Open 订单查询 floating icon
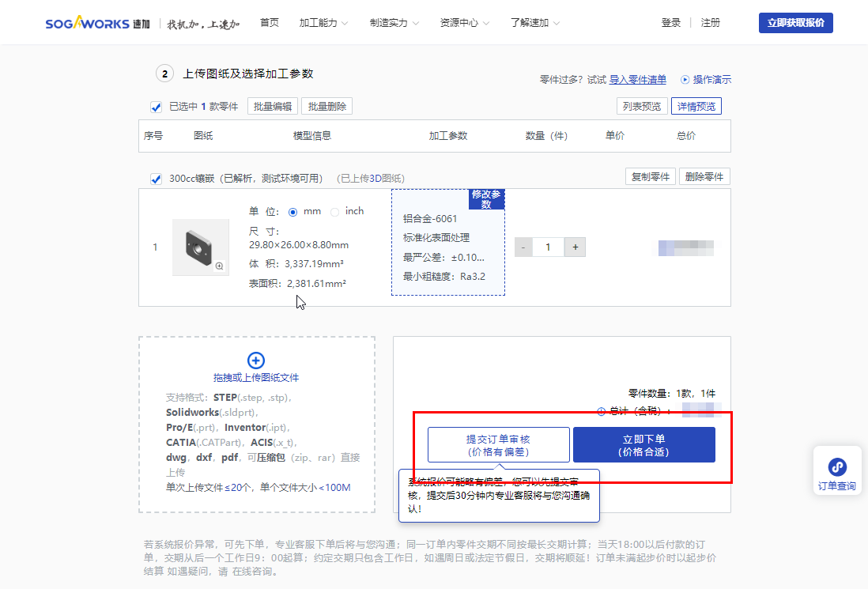Screen dimensions: 868x589 (836, 467)
